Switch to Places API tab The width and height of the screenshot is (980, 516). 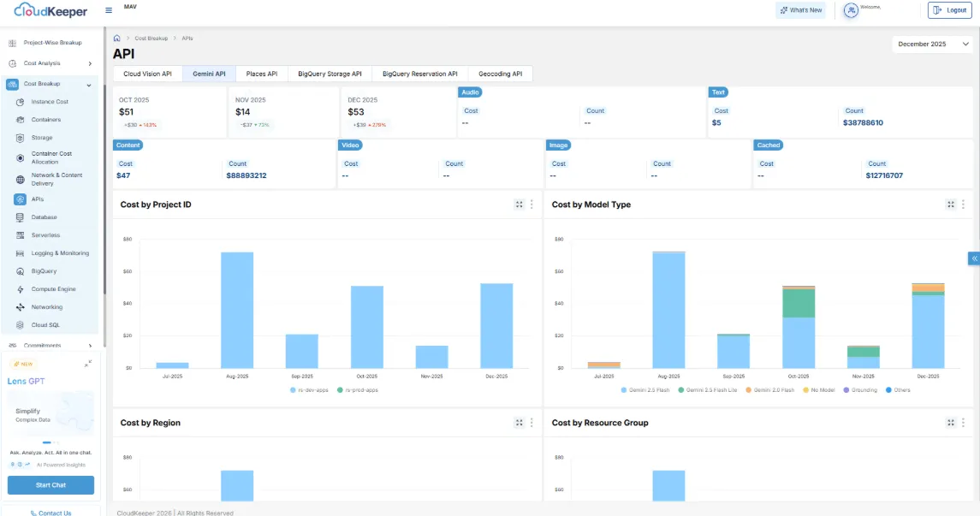pyautogui.click(x=262, y=74)
